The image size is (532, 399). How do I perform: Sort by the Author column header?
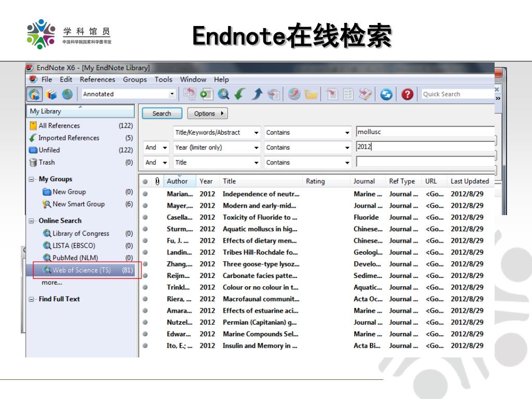click(179, 181)
